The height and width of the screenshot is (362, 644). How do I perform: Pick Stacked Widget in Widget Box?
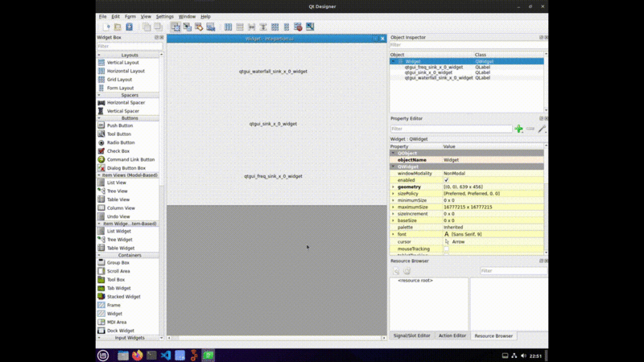pos(124,297)
